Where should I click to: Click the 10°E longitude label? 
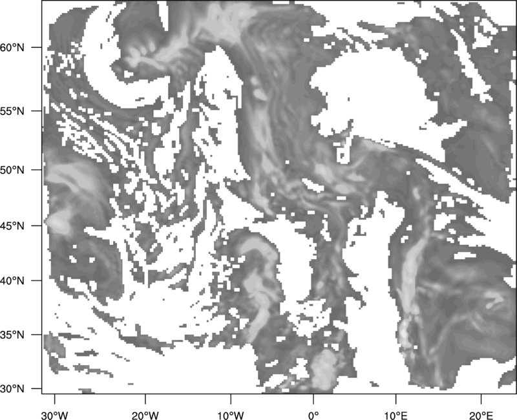click(395, 415)
